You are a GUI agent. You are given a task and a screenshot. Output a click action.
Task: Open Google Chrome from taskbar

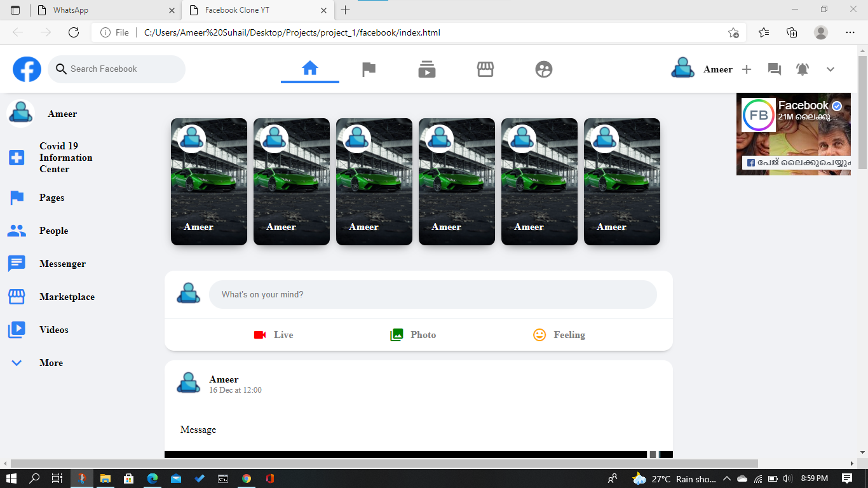247,478
